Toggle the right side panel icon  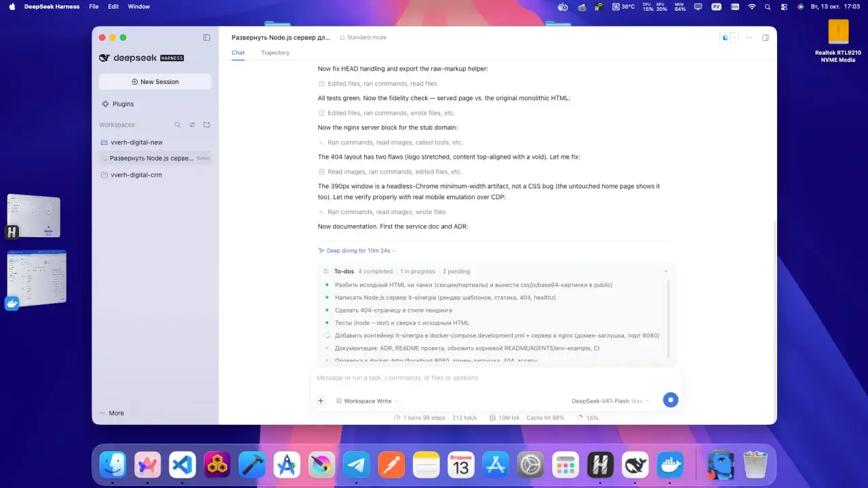(766, 37)
